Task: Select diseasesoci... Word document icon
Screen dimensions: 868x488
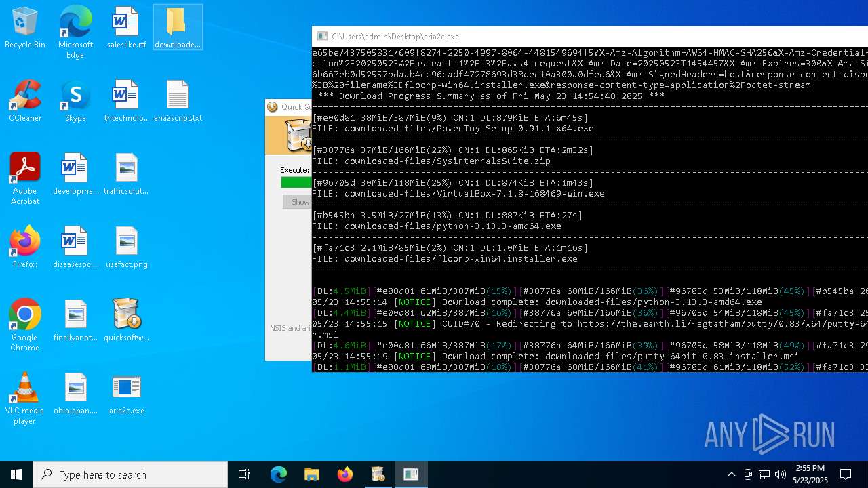Action: click(x=75, y=248)
